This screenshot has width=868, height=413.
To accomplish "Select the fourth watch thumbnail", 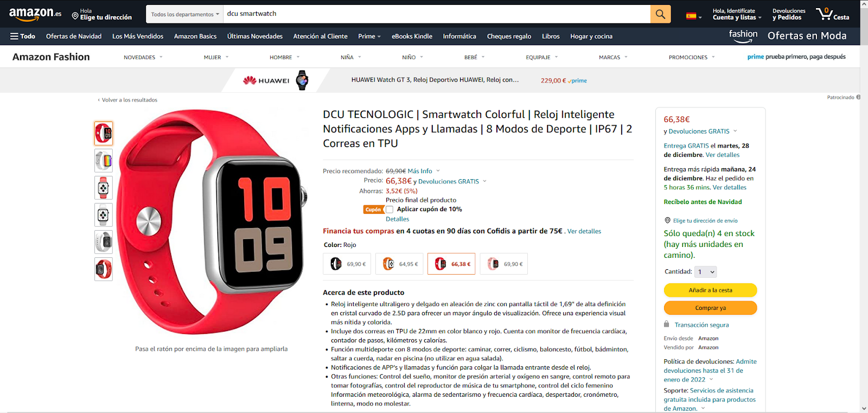I will (x=104, y=215).
